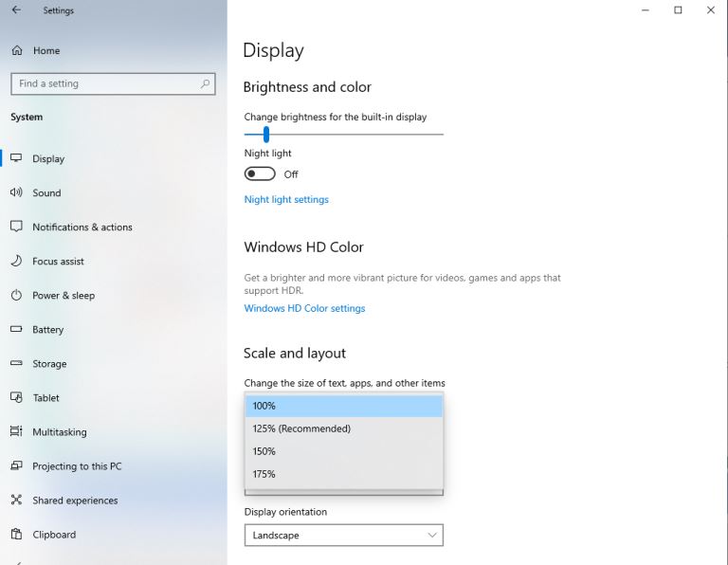The height and width of the screenshot is (565, 728).
Task: Click the Clipboard icon
Action: (x=16, y=534)
